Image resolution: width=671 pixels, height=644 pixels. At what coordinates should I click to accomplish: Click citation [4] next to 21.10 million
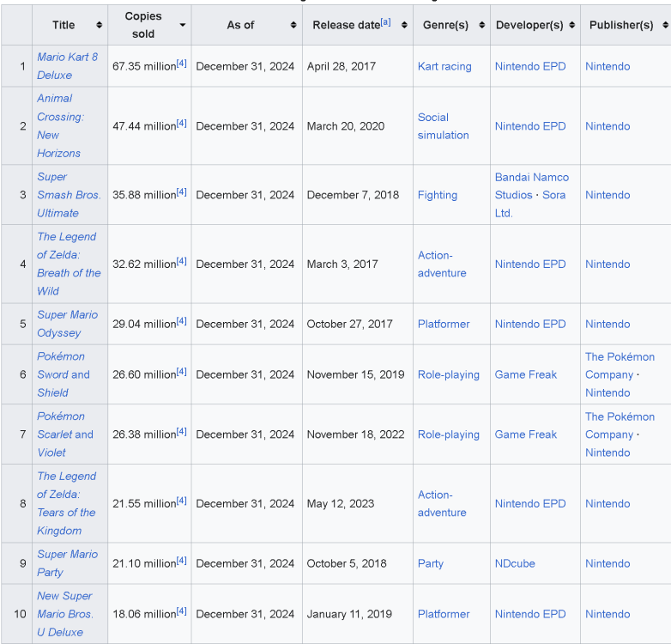[x=182, y=560]
